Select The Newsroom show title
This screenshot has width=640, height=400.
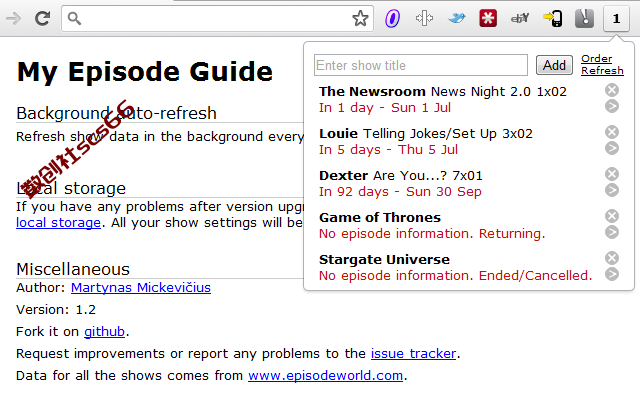pos(372,91)
